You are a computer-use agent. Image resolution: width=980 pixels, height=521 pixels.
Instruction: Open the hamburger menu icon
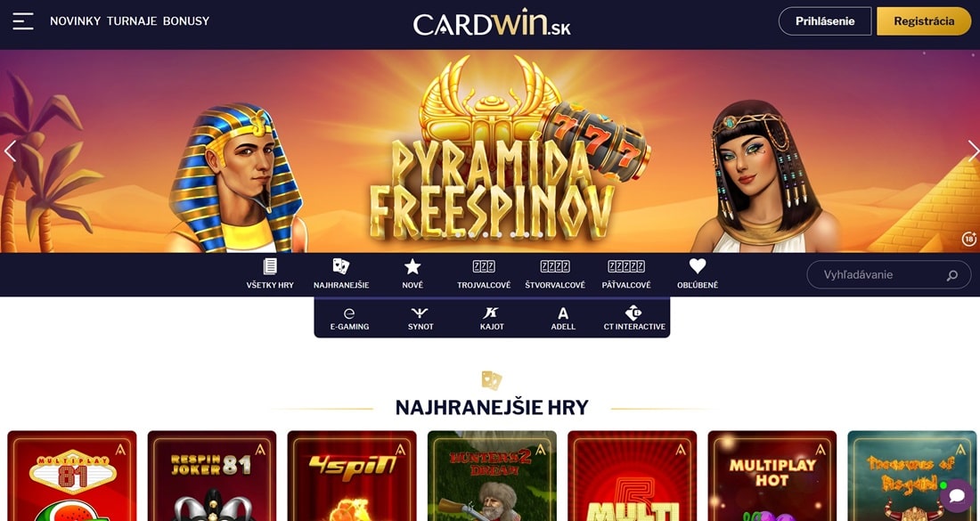pyautogui.click(x=23, y=21)
